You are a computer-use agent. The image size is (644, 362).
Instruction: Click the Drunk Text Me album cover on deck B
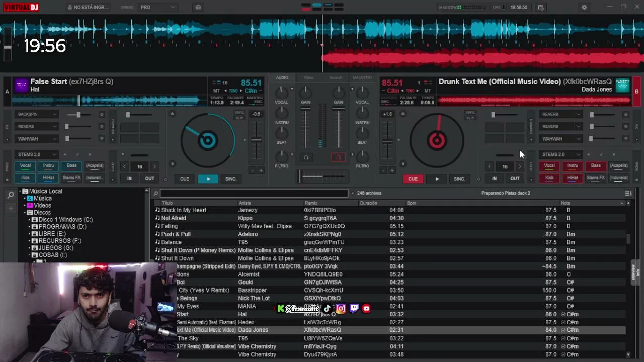[622, 85]
